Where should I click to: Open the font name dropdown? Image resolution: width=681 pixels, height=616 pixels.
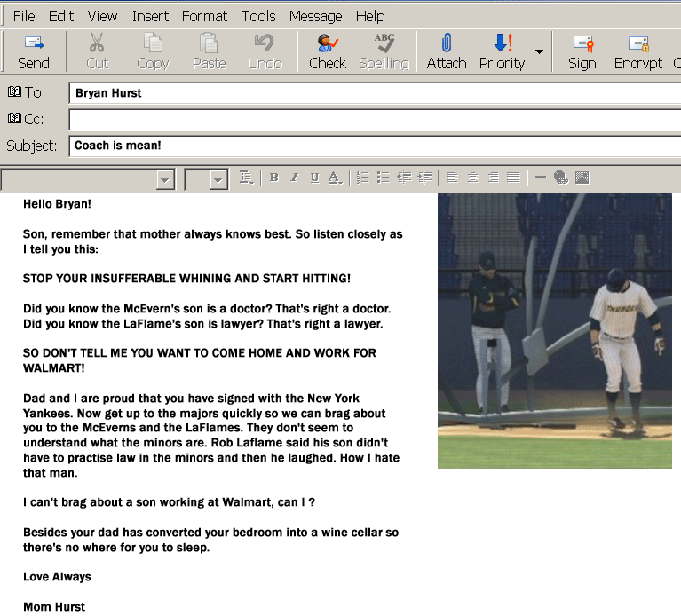164,180
